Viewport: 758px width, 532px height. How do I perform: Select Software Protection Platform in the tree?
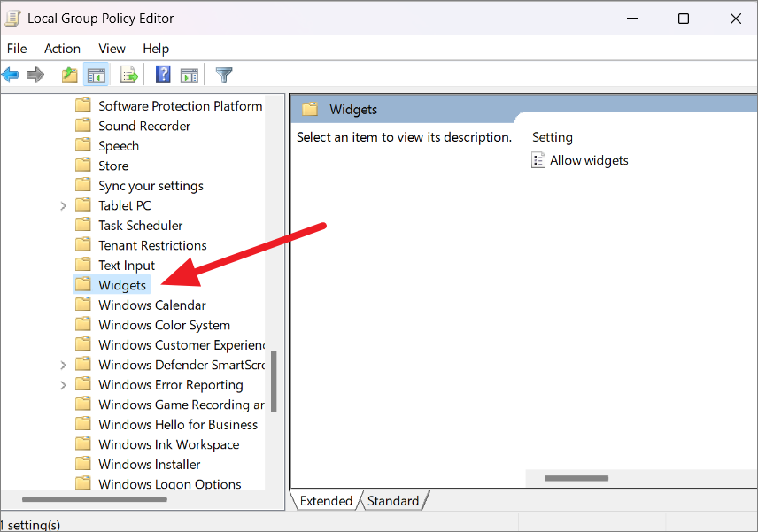pos(181,106)
